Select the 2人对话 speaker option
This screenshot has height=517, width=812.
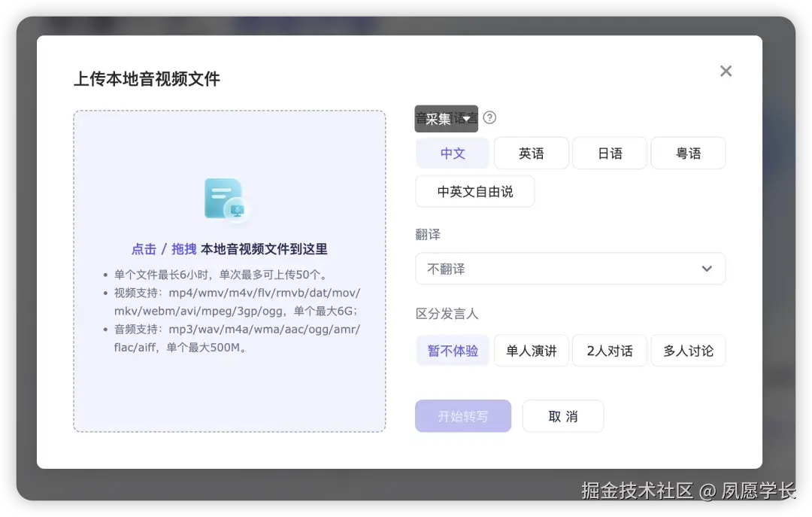pyautogui.click(x=610, y=350)
